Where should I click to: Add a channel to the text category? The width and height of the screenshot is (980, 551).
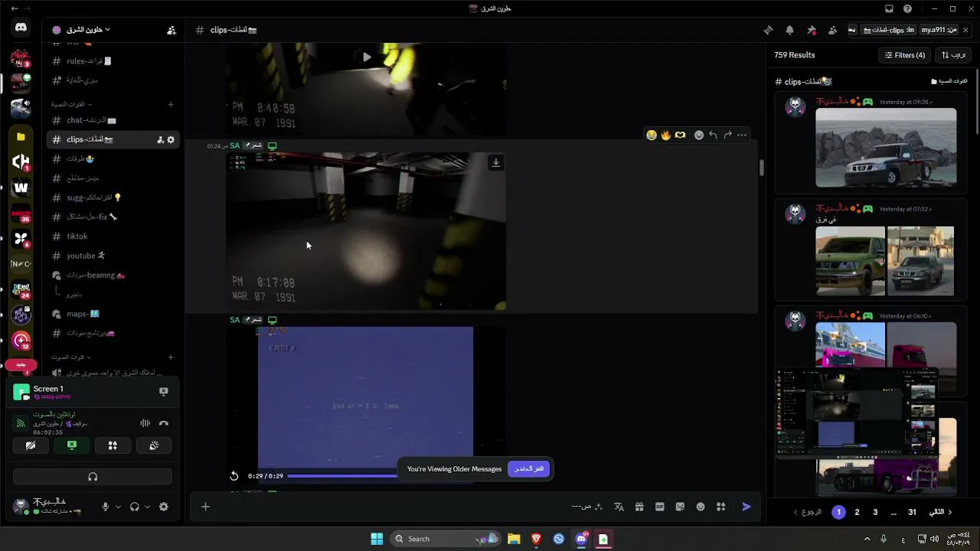click(171, 104)
